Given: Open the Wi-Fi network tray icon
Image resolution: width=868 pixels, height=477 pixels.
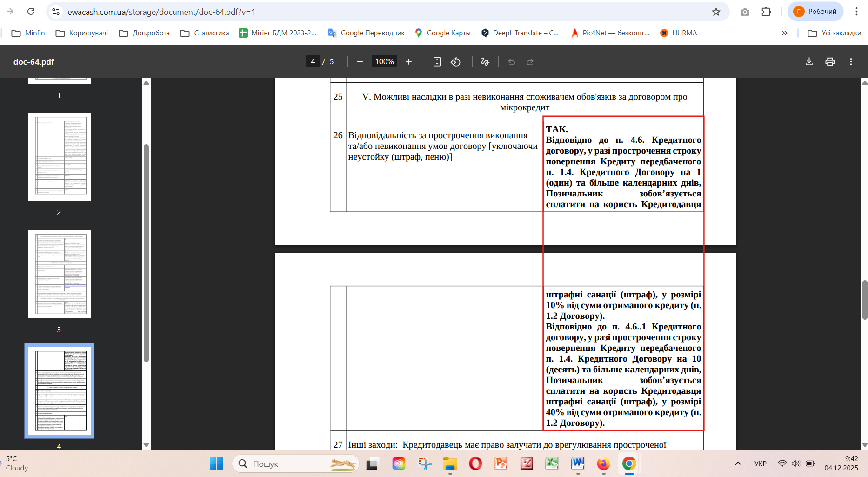Looking at the screenshot, I should coord(782,464).
